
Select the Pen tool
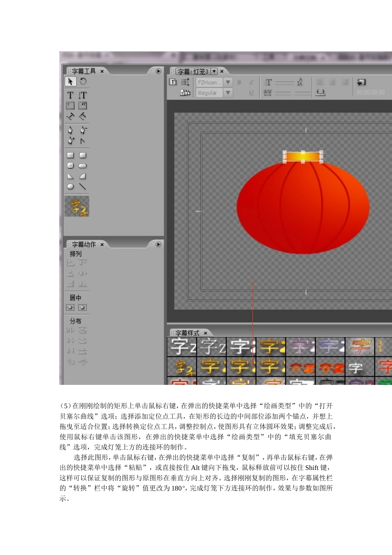tap(71, 130)
